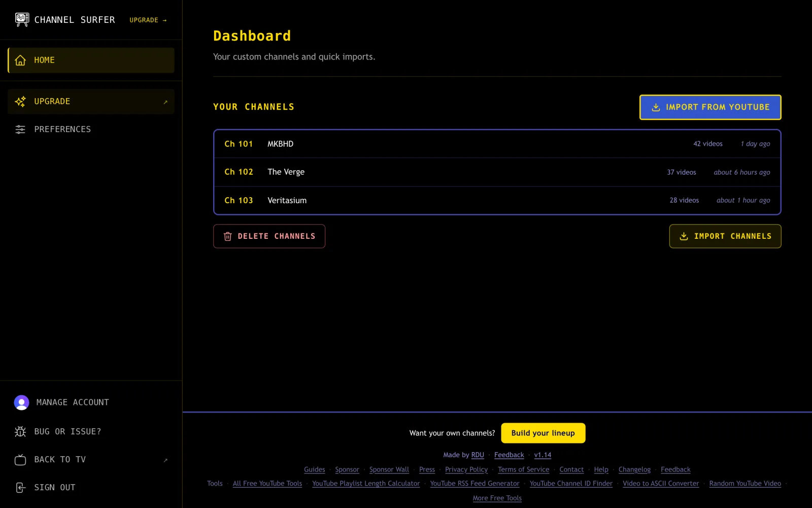Viewport: 812px width, 508px height.
Task: Open the Preferences menu item
Action: pos(91,130)
